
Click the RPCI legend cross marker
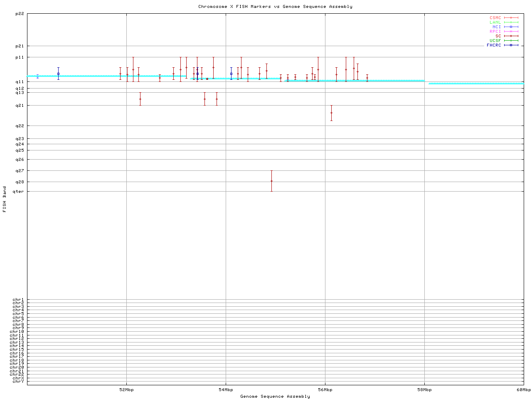click(511, 32)
